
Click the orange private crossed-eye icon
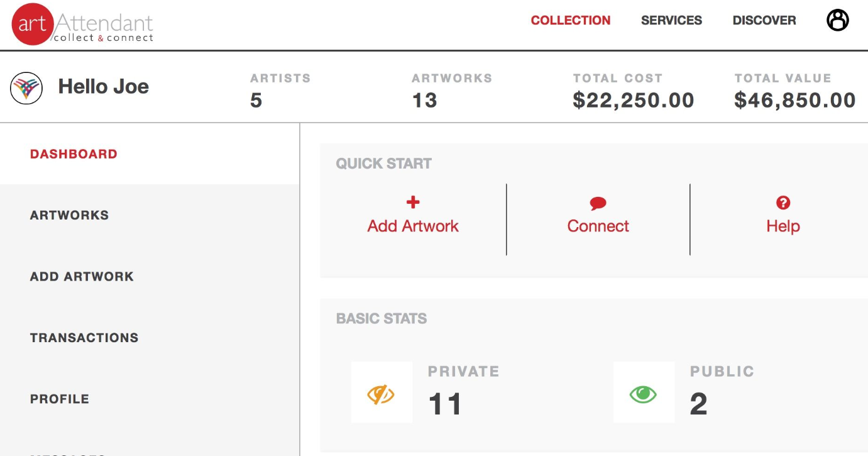[381, 394]
